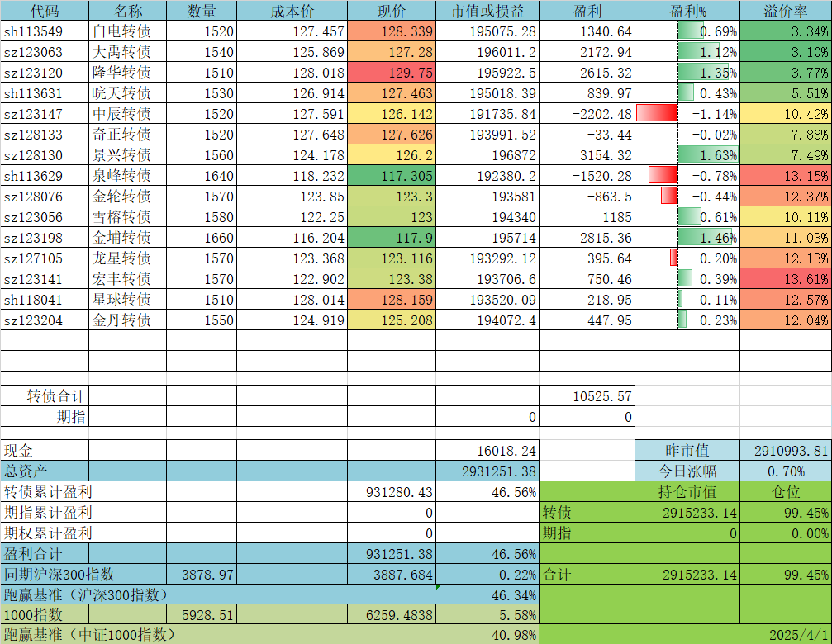
Task: Click 泉峰转债 green price cell 117.305
Action: [391, 176]
